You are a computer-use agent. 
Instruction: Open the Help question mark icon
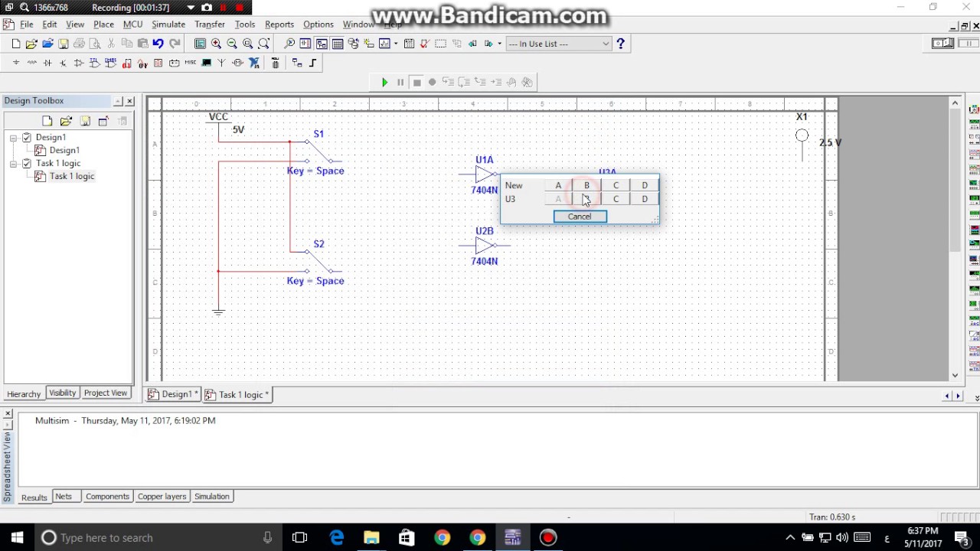[620, 44]
